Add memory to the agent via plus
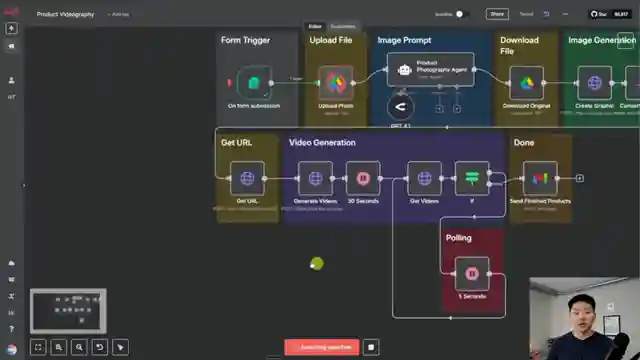640x360 pixels. pos(439,109)
